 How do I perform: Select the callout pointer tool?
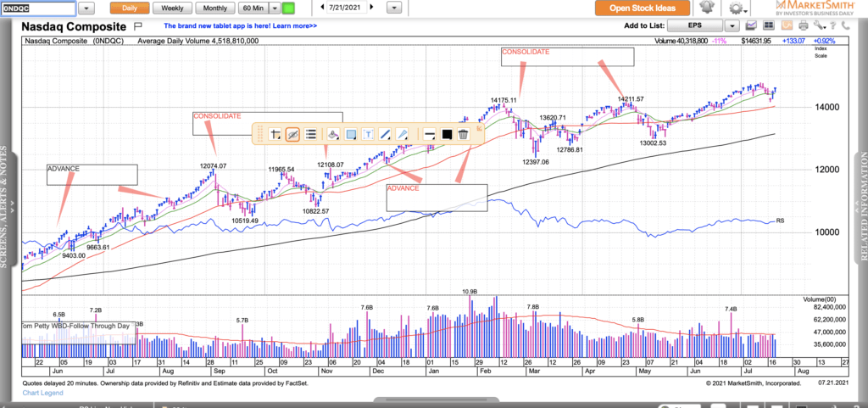(403, 134)
